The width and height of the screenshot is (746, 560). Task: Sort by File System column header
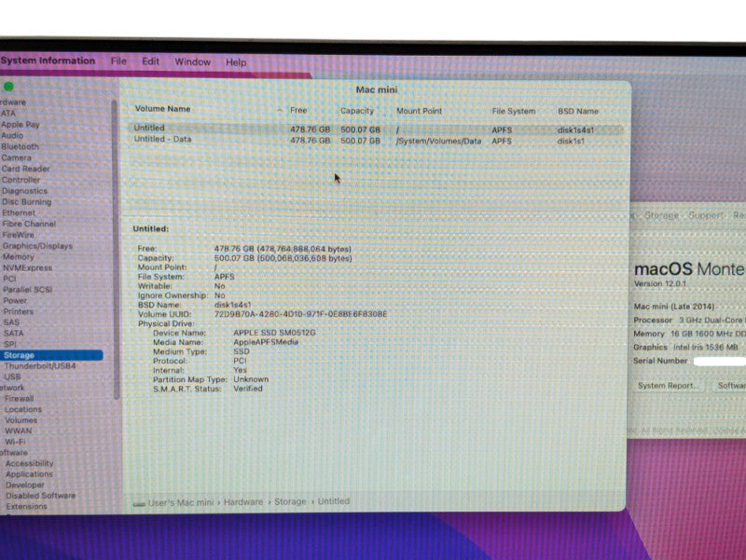pos(514,111)
